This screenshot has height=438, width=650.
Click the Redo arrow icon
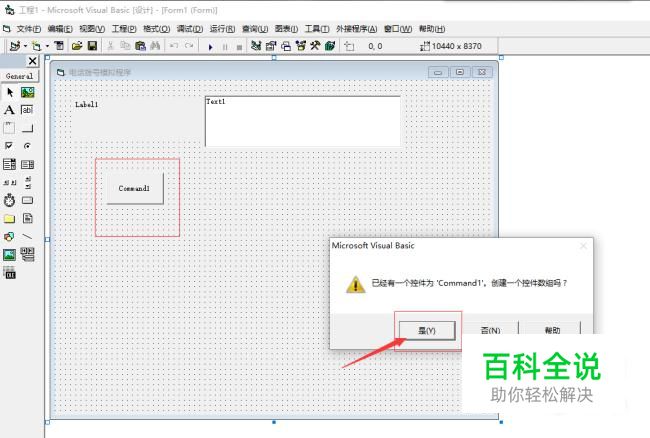(189, 46)
